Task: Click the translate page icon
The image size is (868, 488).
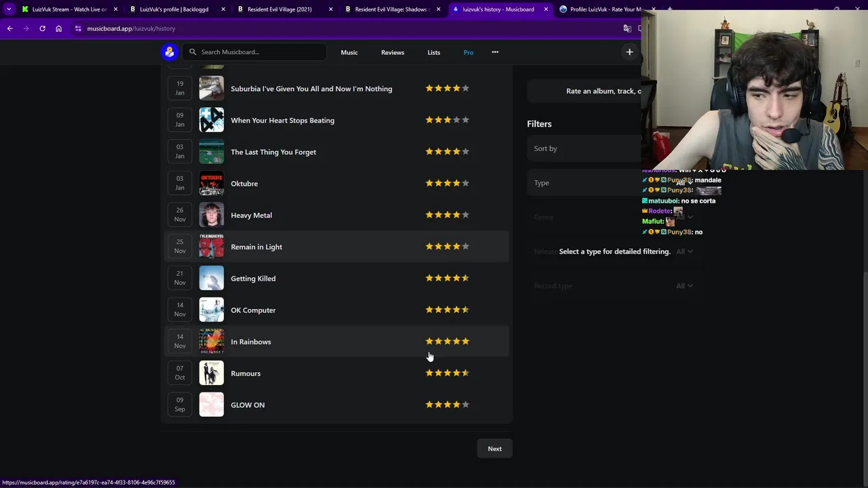Action: coord(627,28)
